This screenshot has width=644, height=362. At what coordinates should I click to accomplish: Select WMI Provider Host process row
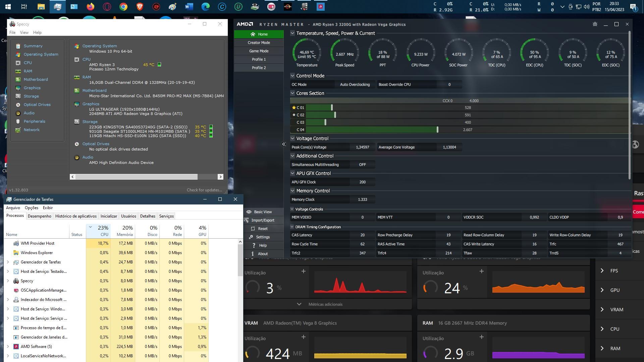point(107,243)
